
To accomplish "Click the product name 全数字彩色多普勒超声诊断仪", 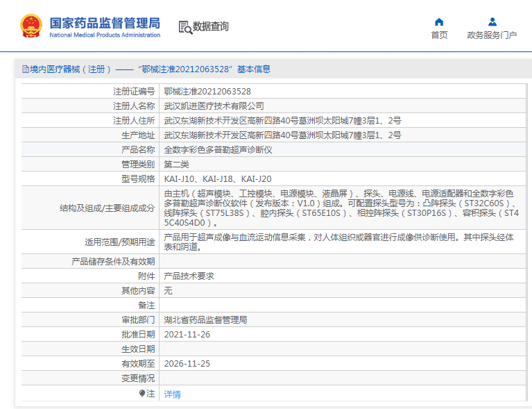I will [218, 149].
